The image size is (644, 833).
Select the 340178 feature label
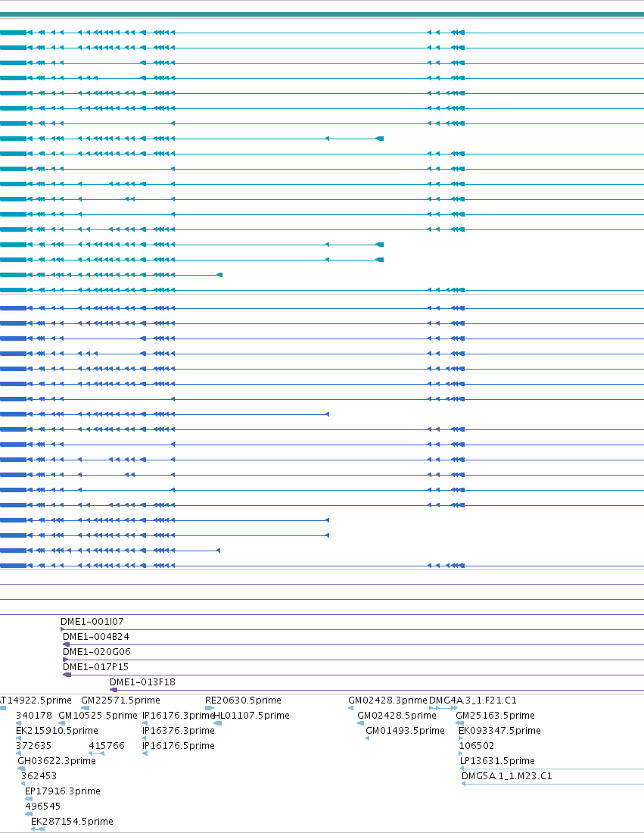34,716
